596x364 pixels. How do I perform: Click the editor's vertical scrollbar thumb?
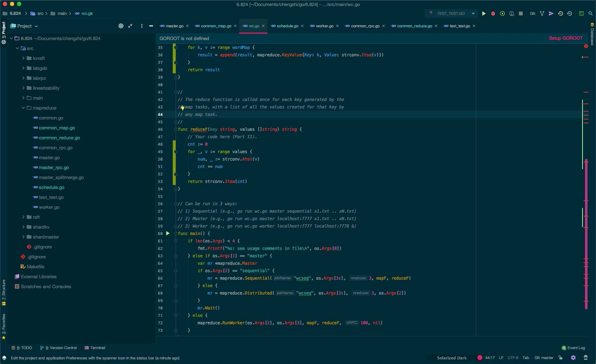point(586,234)
